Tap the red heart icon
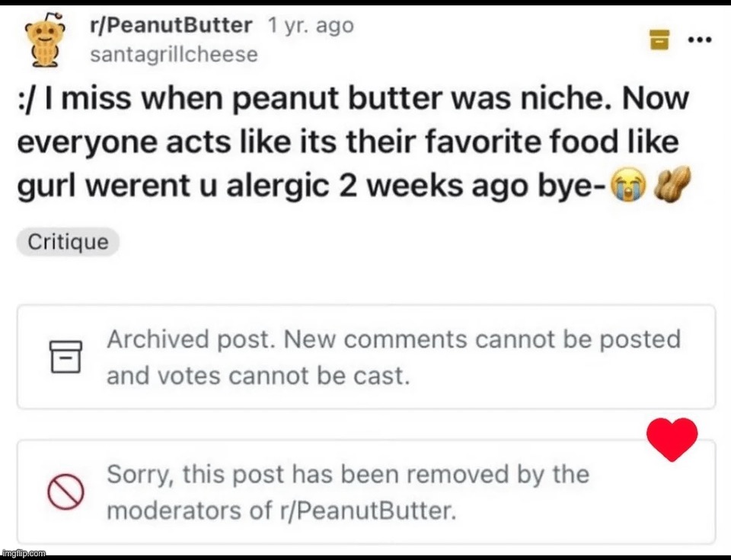 [x=671, y=439]
